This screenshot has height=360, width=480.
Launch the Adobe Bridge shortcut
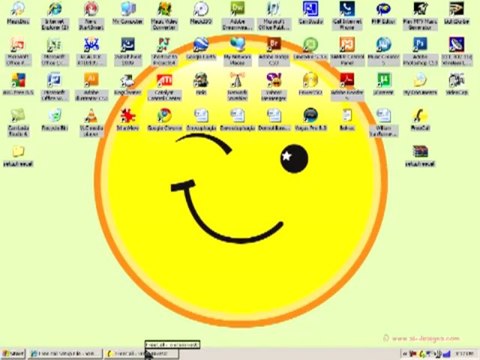pyautogui.click(x=274, y=51)
